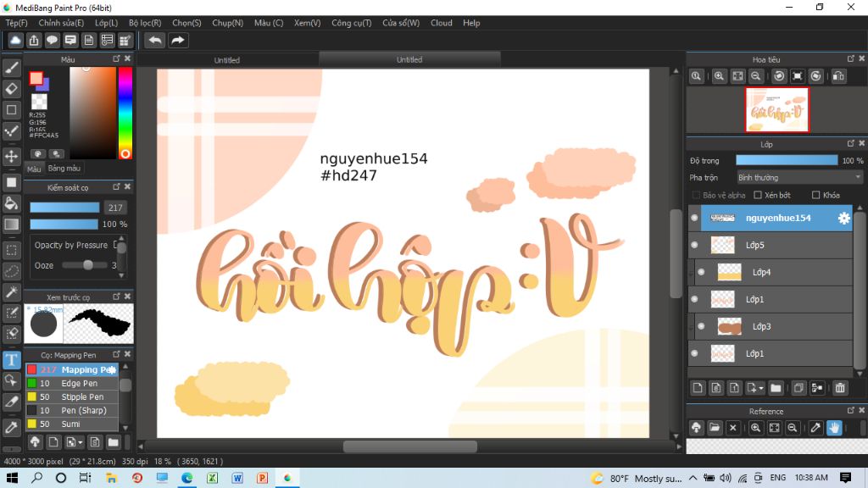
Task: Pop out the Màu color panel
Action: tap(116, 58)
